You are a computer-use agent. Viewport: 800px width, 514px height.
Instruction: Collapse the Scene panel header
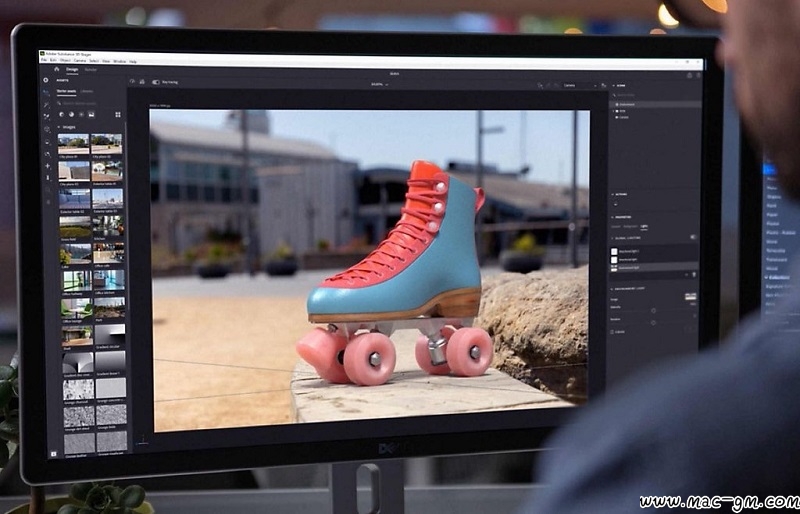[x=613, y=86]
